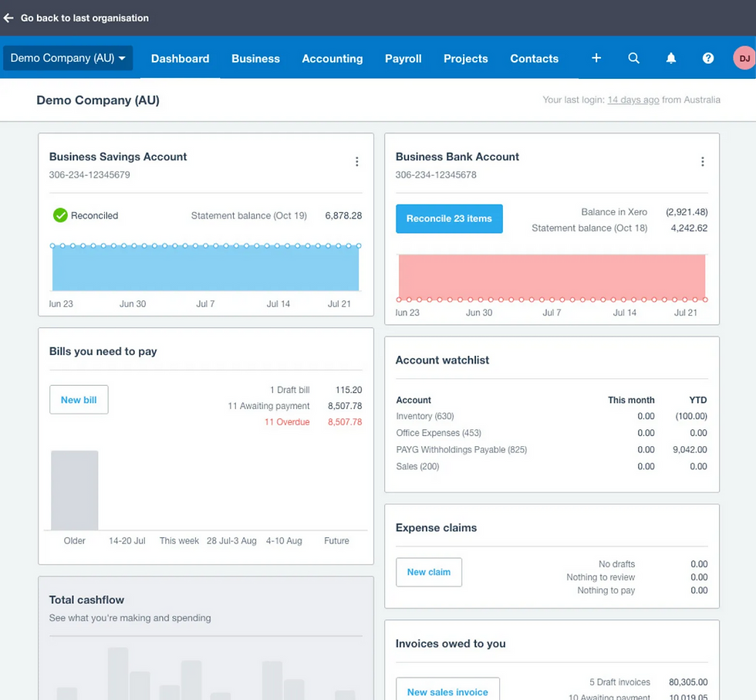Screen dimensions: 756x700
Task: Click Reconcile 23 items
Action: coord(449,218)
